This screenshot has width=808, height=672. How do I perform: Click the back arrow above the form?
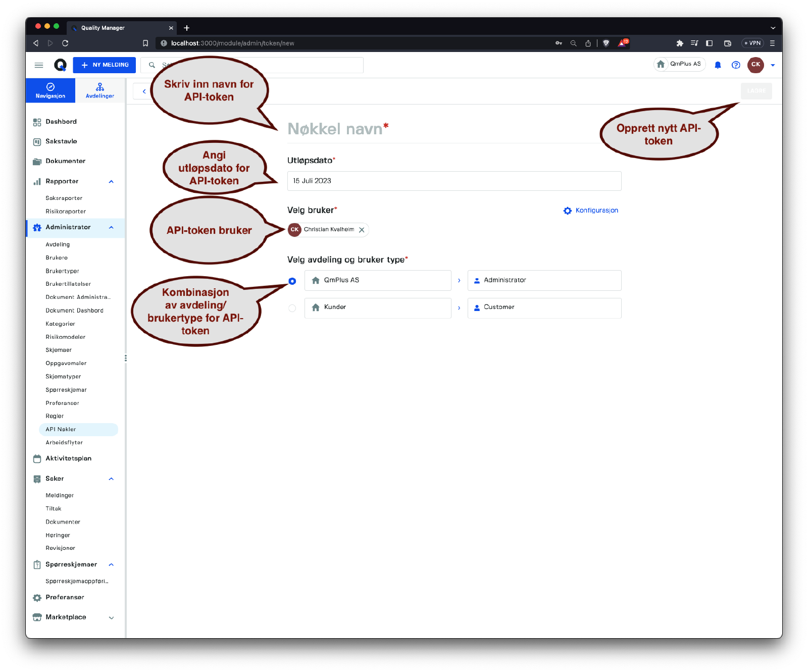[x=144, y=91]
